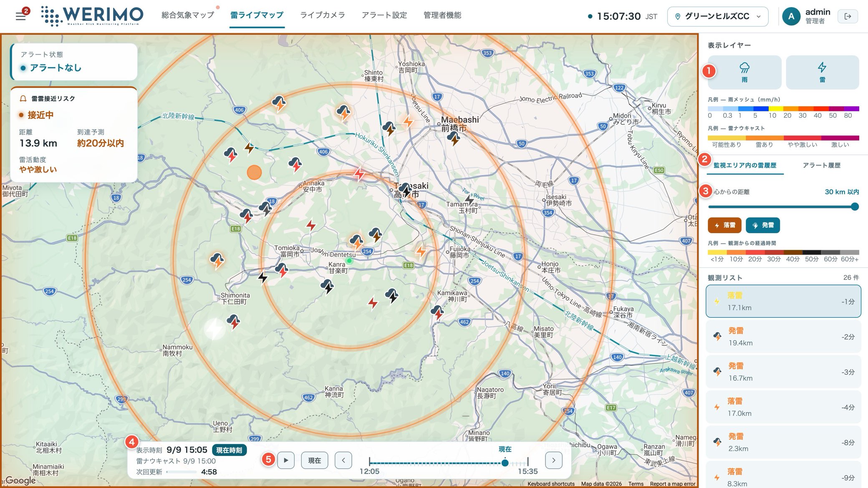Open Google Maps Terms link

tap(636, 484)
